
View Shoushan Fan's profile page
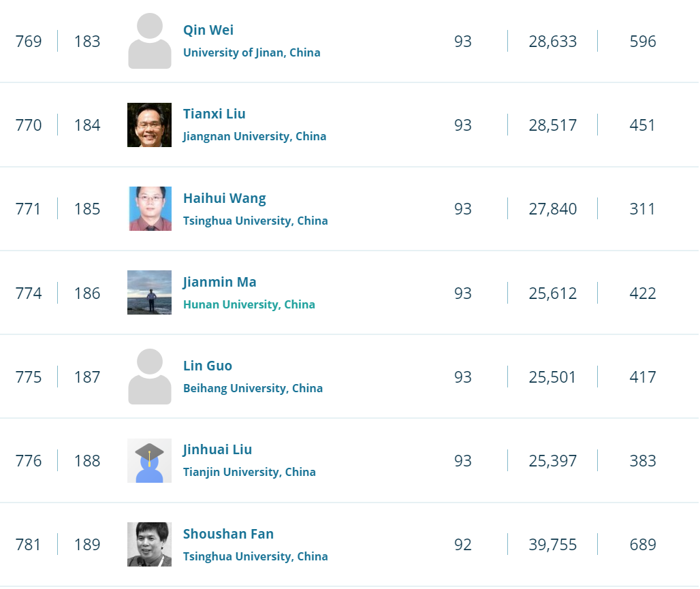pos(228,534)
